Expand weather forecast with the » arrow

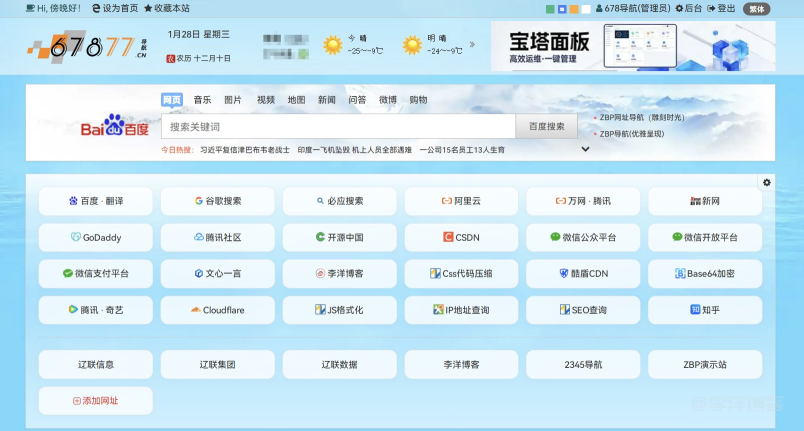click(x=472, y=45)
